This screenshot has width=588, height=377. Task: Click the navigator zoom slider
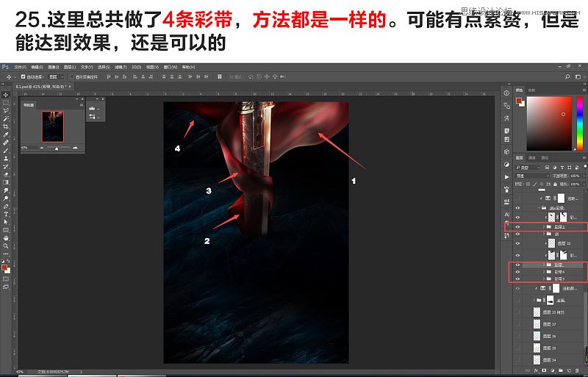tap(57, 148)
